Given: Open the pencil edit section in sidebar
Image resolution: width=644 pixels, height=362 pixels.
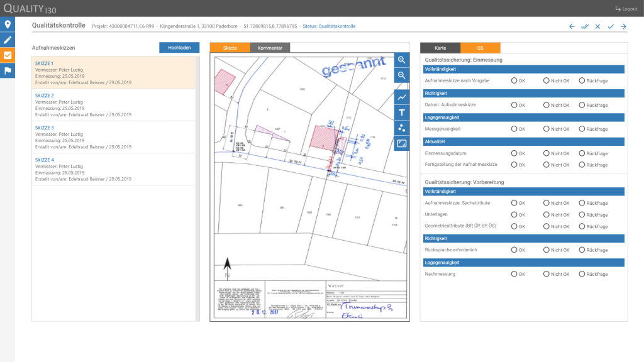Looking at the screenshot, I should click(x=8, y=40).
